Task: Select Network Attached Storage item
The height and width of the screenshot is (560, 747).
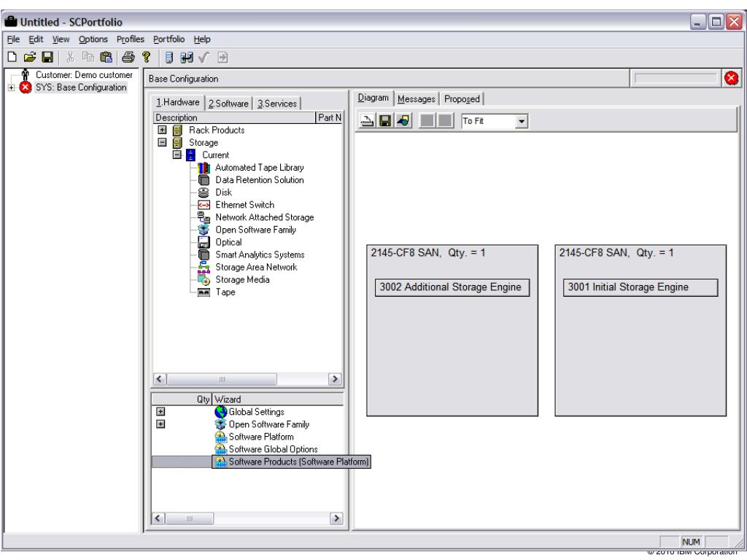Action: [264, 217]
